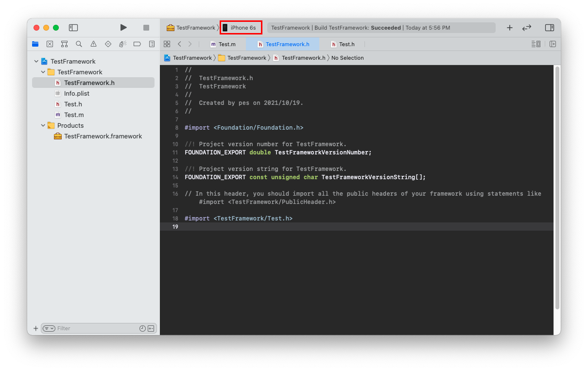This screenshot has height=371, width=588.
Task: Select the TestFramework group folder row
Action: [93, 72]
